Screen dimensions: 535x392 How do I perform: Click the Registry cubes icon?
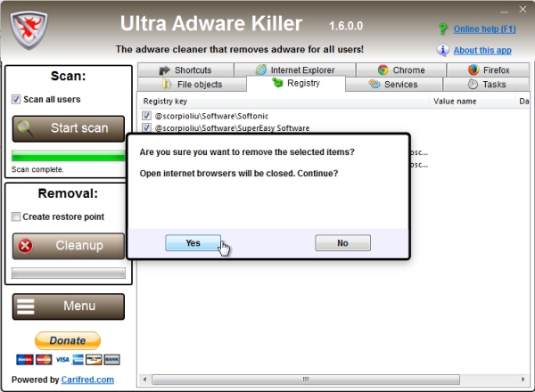click(277, 83)
